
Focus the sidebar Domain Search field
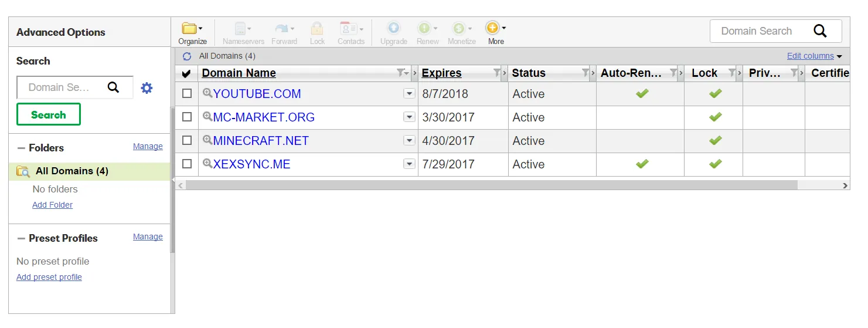75,87
